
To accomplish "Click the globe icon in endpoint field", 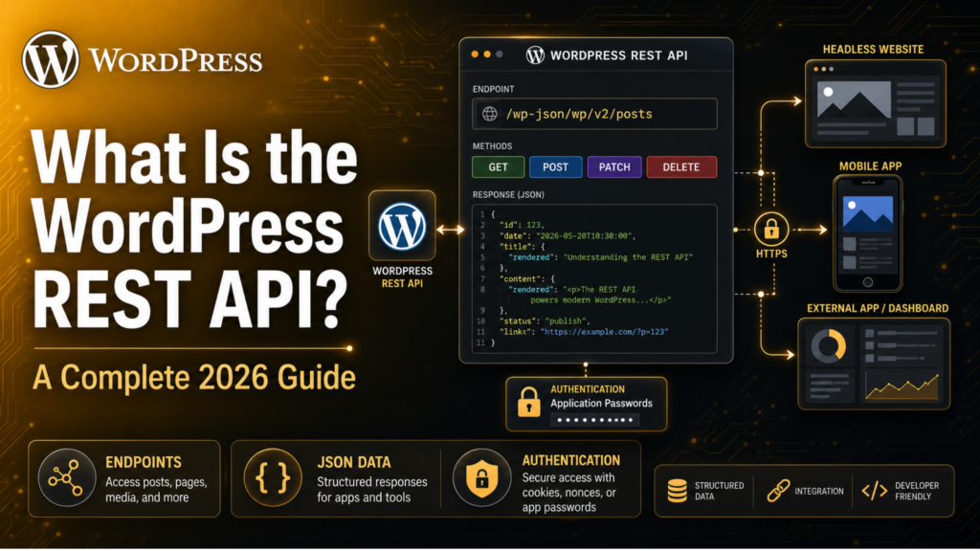I will point(489,114).
